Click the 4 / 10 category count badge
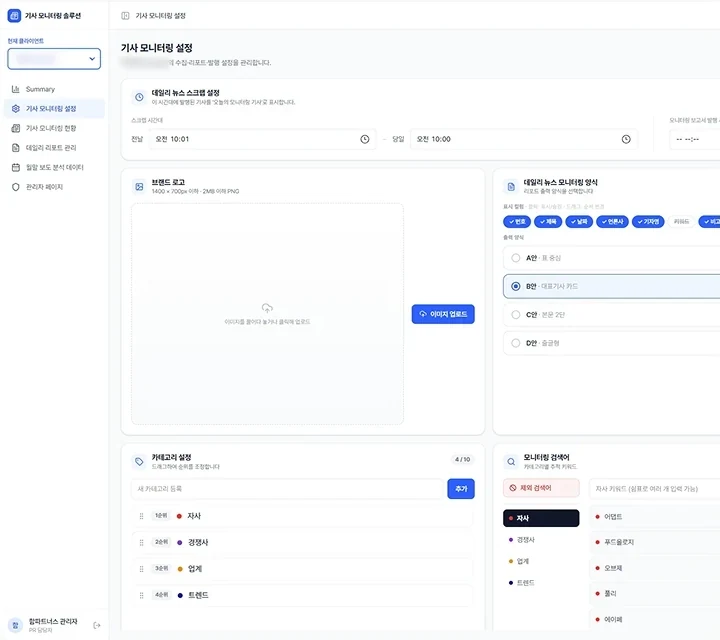This screenshot has height=640, width=720. pos(462,460)
